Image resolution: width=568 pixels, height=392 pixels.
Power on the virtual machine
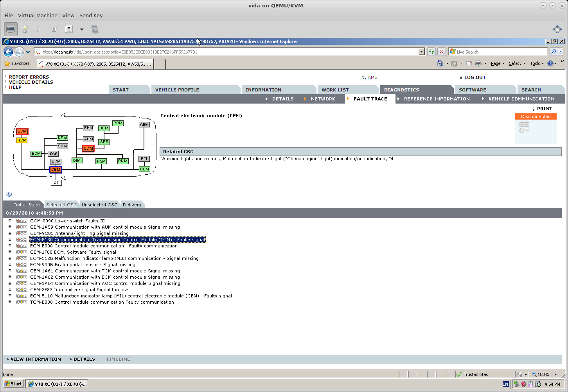(40, 29)
